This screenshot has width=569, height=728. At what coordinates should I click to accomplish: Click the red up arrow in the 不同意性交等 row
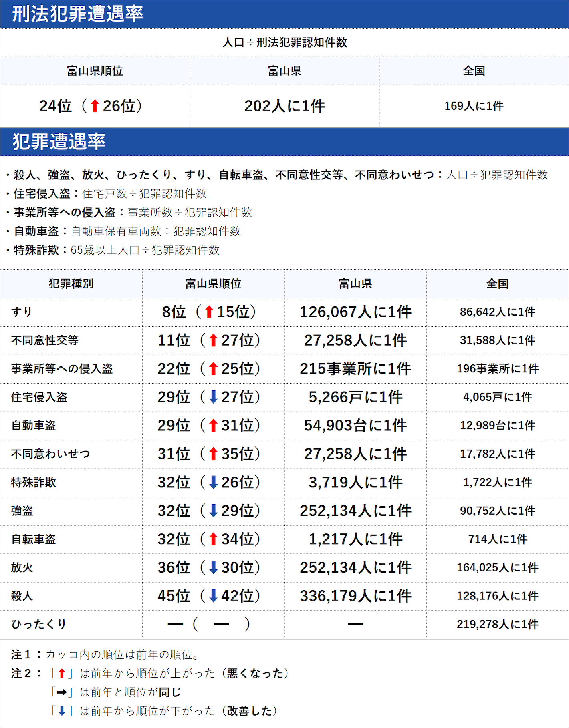point(214,340)
